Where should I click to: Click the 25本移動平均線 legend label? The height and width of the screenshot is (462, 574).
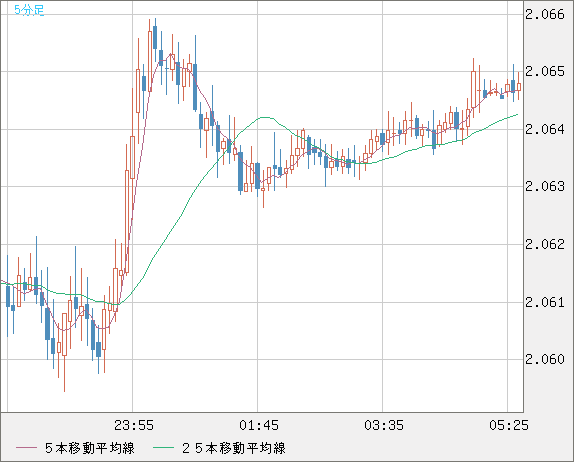234,448
